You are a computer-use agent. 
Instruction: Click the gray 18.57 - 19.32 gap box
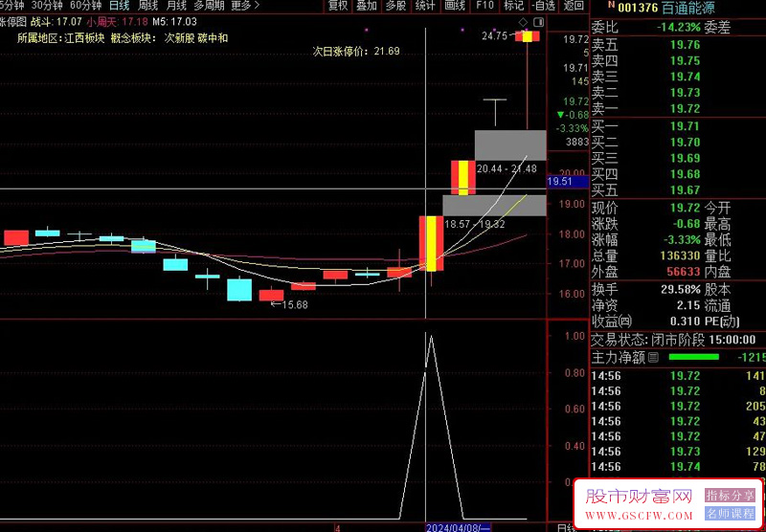pyautogui.click(x=494, y=206)
